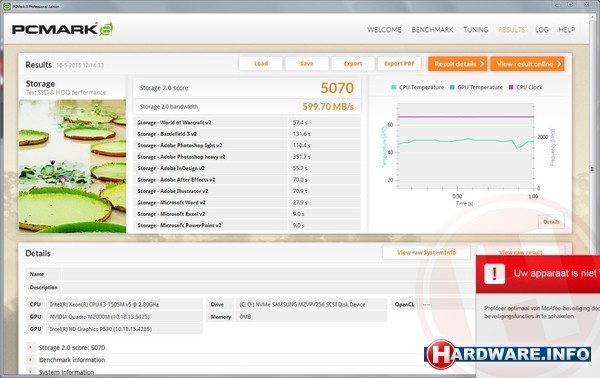Open the Welcome tab
Viewport: 600px width, 378px height.
pos(384,29)
